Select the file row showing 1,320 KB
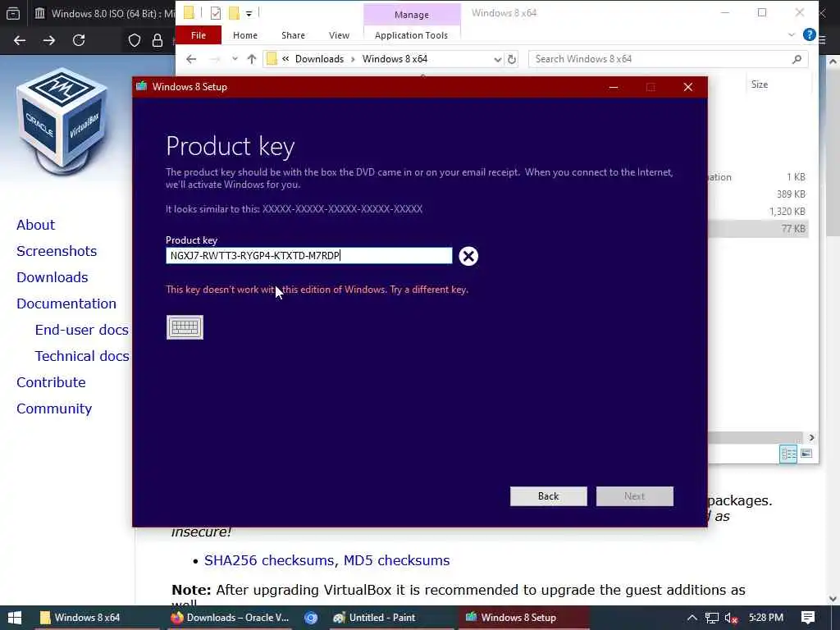Image resolution: width=840 pixels, height=630 pixels. (x=757, y=211)
